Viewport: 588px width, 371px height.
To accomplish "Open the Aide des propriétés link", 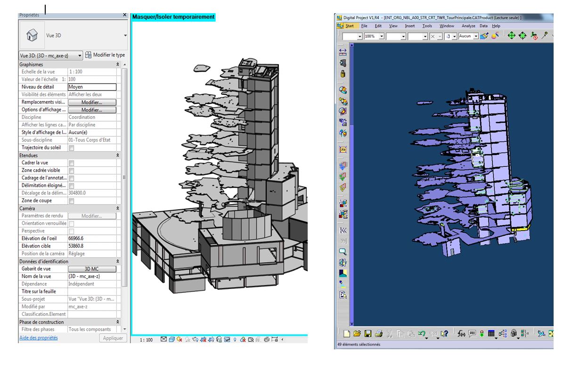I will point(38,338).
